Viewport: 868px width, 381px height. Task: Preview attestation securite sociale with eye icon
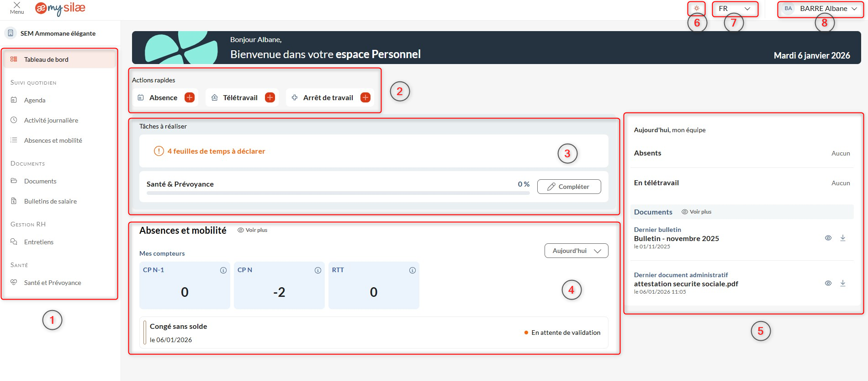click(x=828, y=283)
